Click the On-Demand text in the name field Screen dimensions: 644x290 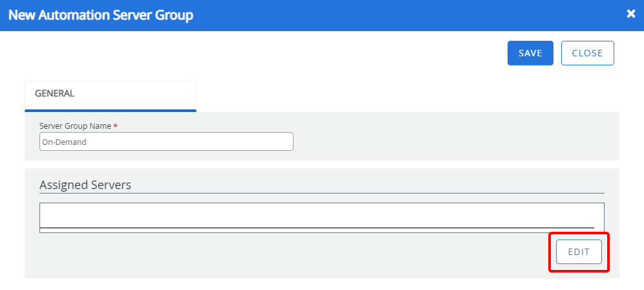[63, 142]
